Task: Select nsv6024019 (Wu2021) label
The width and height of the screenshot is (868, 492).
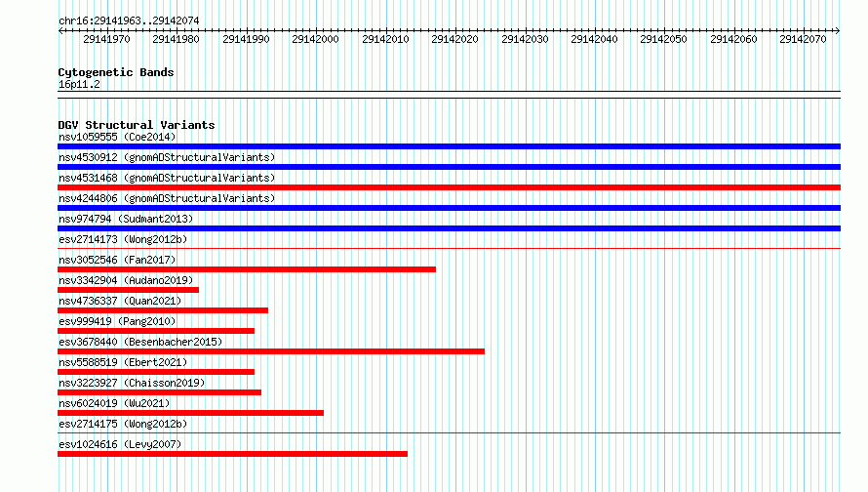Action: [114, 403]
